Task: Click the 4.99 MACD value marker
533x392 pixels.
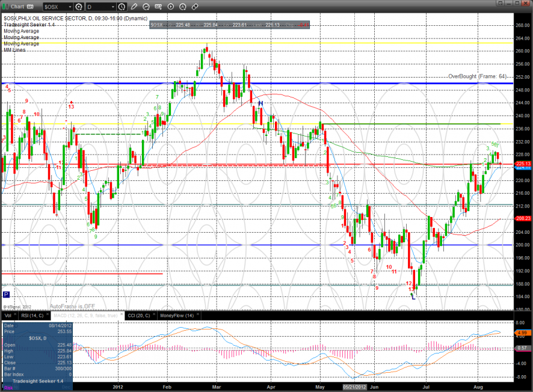Action: (x=523, y=332)
